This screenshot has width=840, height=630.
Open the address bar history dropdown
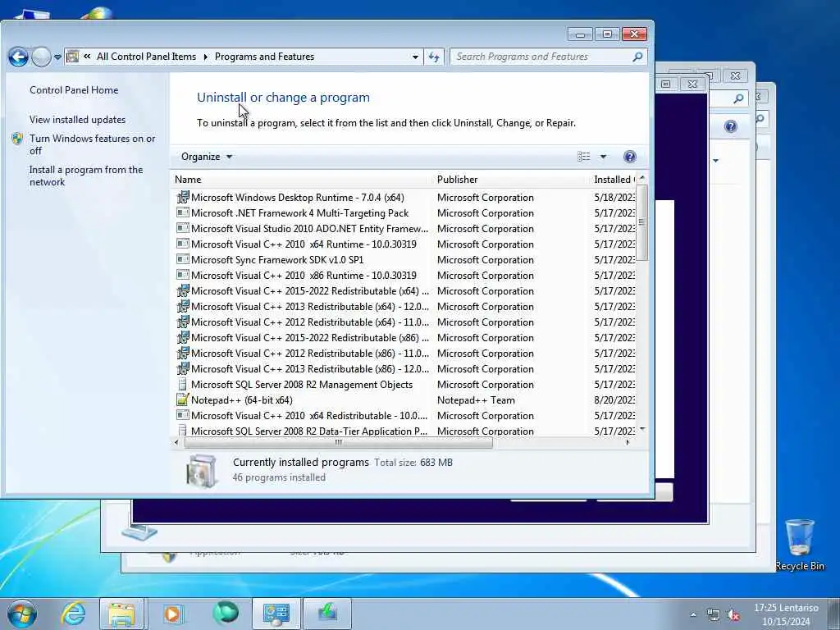[x=415, y=57]
